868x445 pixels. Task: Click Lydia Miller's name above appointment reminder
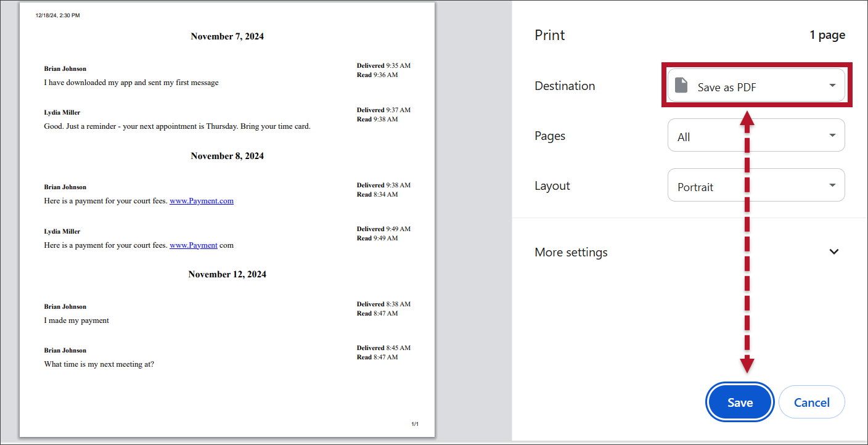coord(62,113)
